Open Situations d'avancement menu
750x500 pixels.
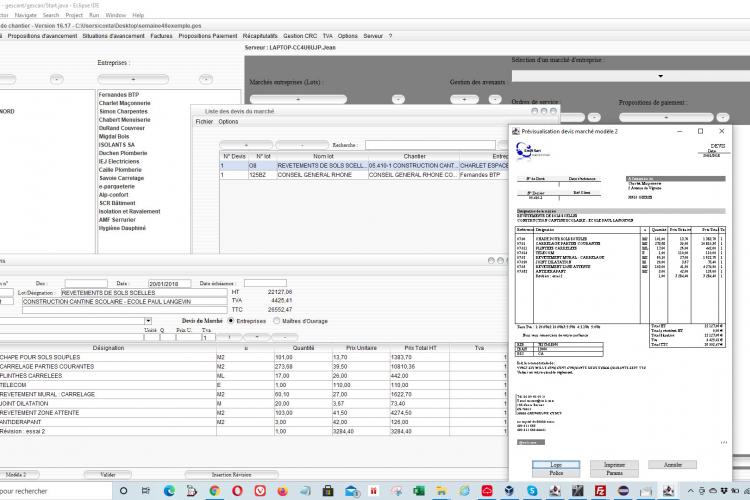pyautogui.click(x=113, y=36)
